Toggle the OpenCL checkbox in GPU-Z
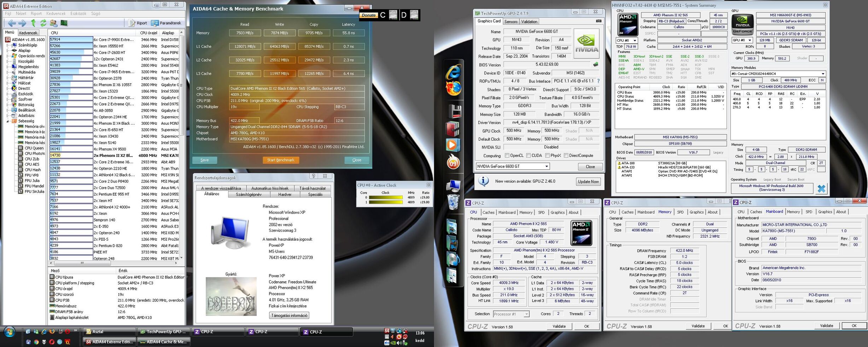This screenshot has height=347, width=868. (x=507, y=155)
